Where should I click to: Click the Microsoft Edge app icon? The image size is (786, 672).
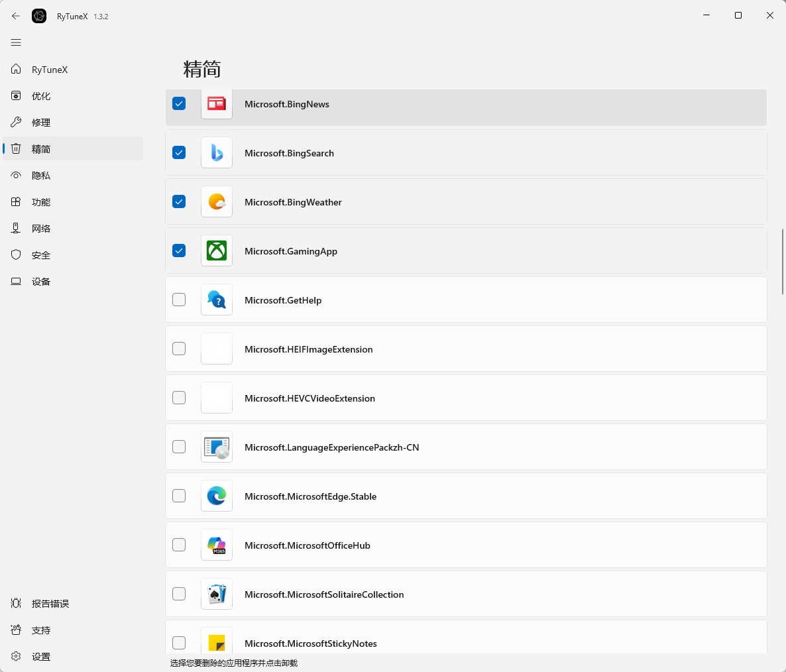[x=217, y=496]
